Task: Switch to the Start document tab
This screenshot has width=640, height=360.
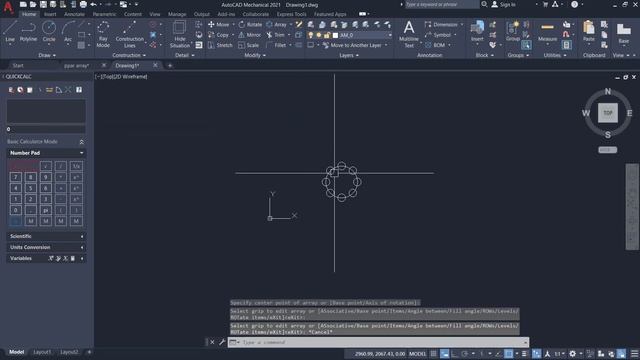Action: 18,66
